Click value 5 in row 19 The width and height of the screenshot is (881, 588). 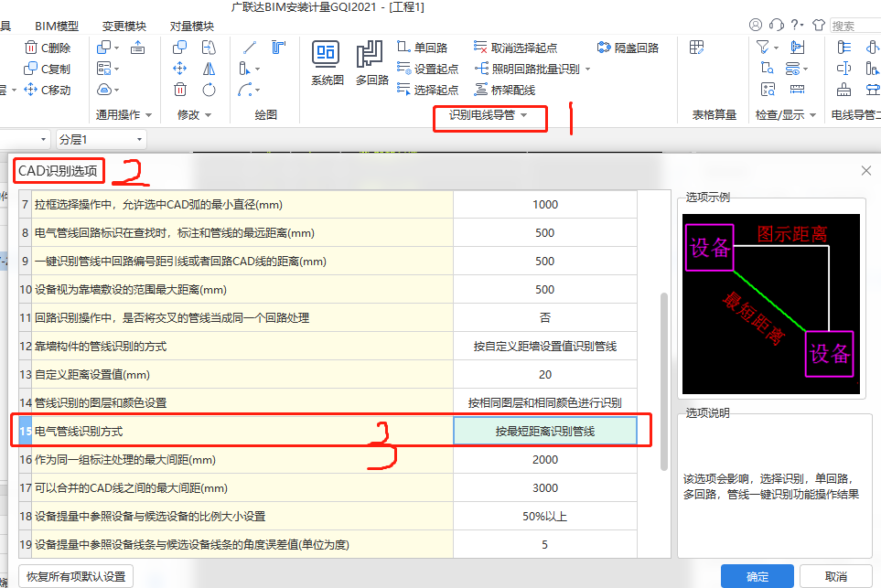point(545,545)
